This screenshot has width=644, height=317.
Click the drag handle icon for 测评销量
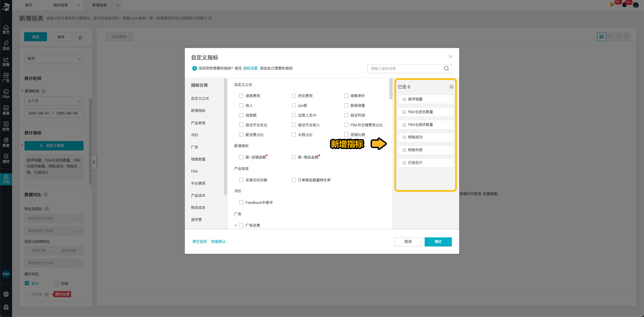[404, 99]
